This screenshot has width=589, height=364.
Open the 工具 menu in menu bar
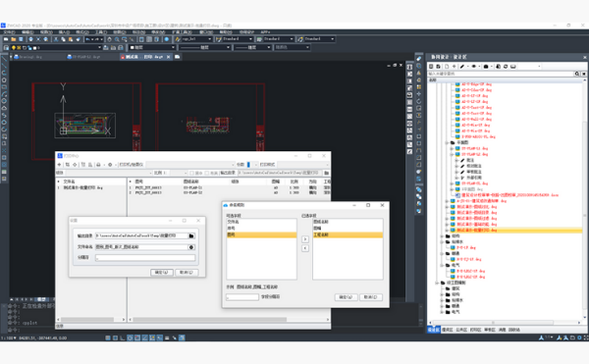(x=101, y=32)
